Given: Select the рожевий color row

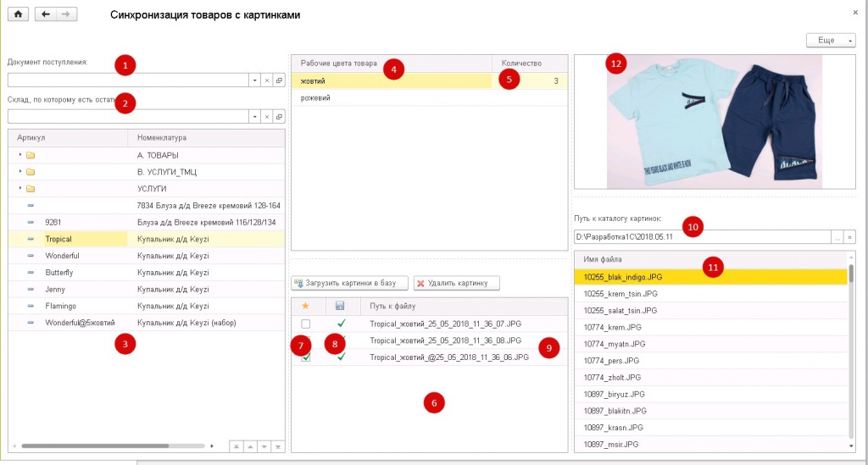Looking at the screenshot, I should (430, 98).
